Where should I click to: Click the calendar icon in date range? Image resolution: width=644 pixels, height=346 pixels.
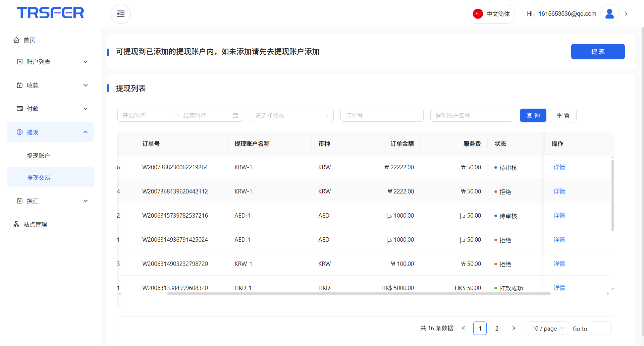pos(235,115)
